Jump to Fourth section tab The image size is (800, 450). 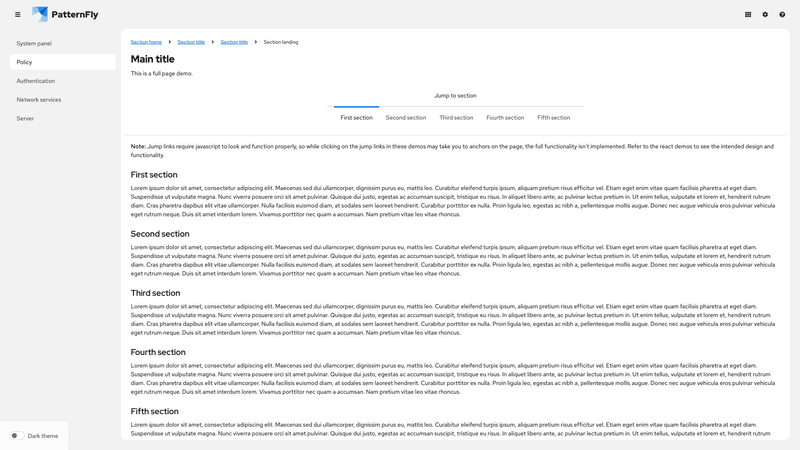(x=505, y=118)
